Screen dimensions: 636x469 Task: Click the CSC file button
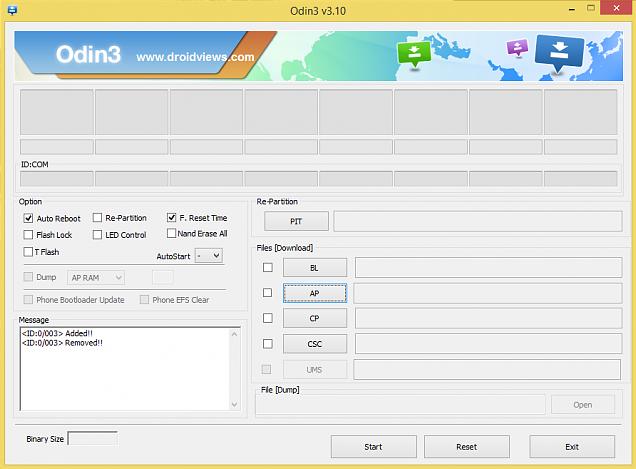(315, 344)
